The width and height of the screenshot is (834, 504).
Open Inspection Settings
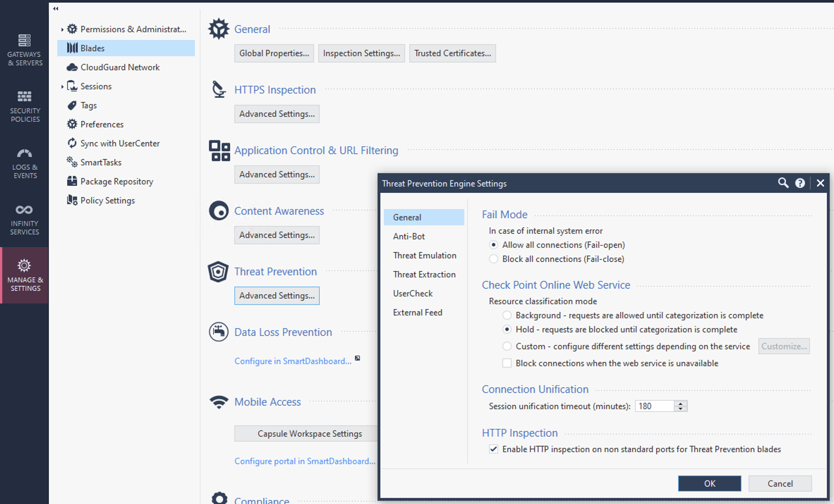pos(362,53)
